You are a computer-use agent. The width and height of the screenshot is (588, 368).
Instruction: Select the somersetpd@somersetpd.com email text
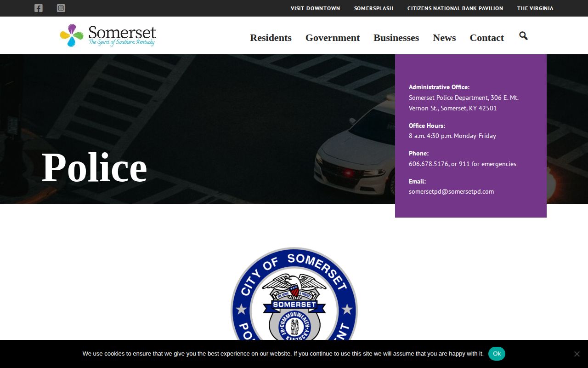451,191
